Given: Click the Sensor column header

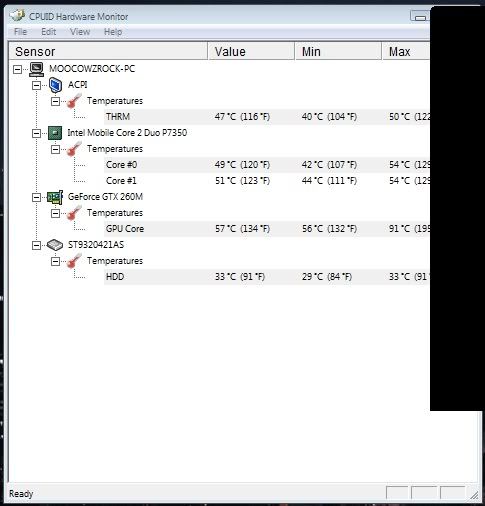Looking at the screenshot, I should point(108,52).
